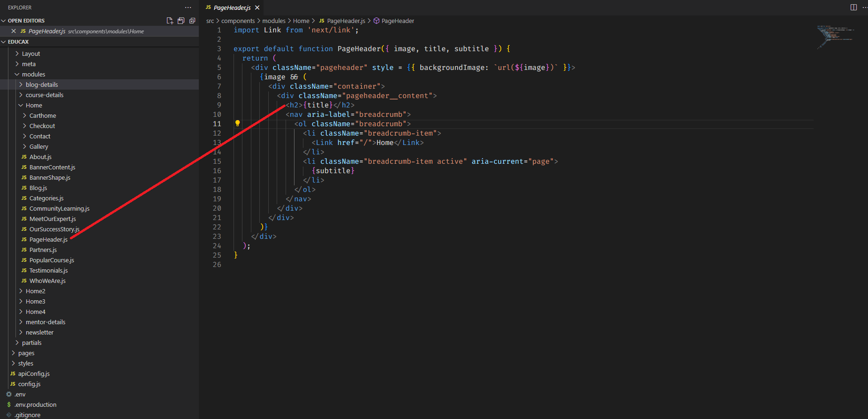The width and height of the screenshot is (868, 419).
Task: Click the Close All Editors icon
Action: [x=192, y=21]
